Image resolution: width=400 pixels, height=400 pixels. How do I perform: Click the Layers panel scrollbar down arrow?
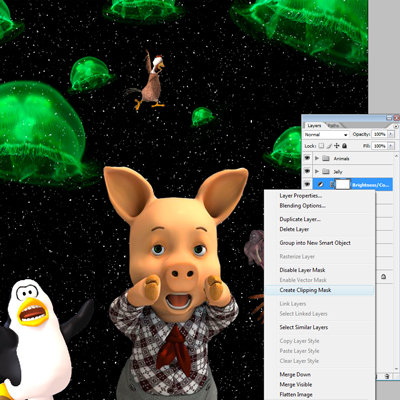(396, 368)
